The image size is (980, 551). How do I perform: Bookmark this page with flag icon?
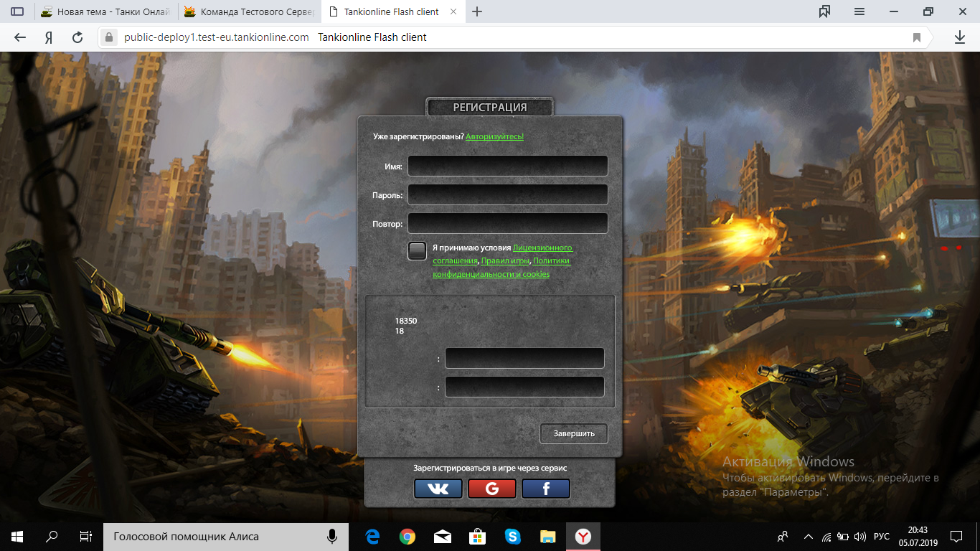pos(916,37)
